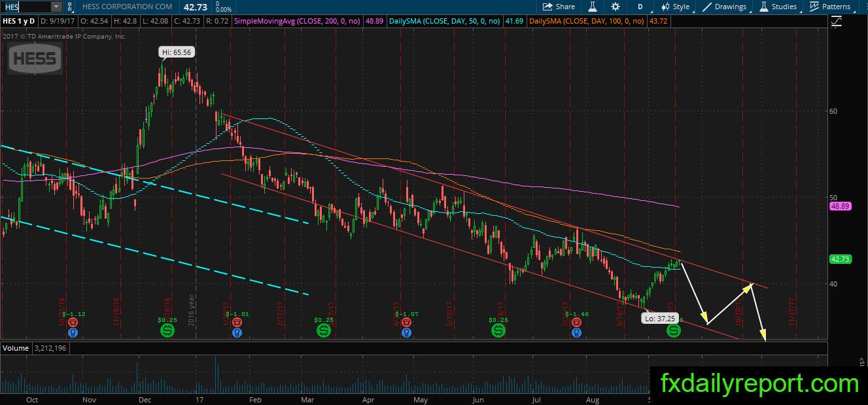The width and height of the screenshot is (868, 405).
Task: Click the 60 price axis label
Action: coord(833,111)
